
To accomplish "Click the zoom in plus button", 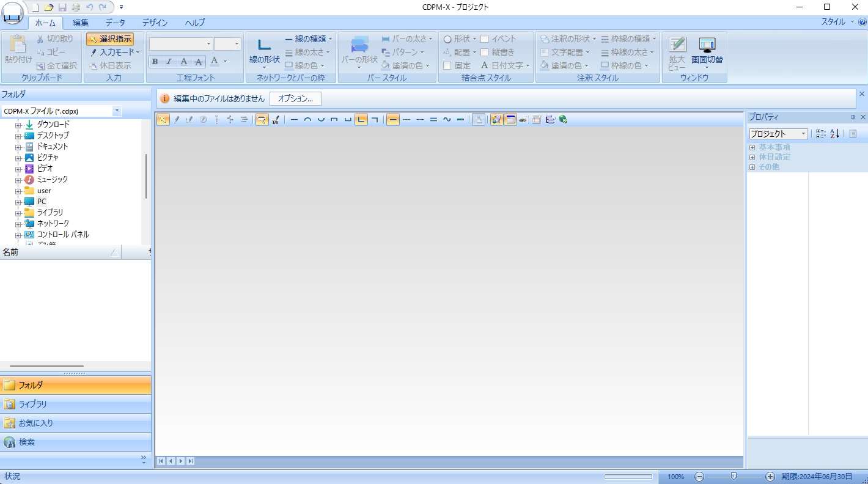I will [x=770, y=477].
